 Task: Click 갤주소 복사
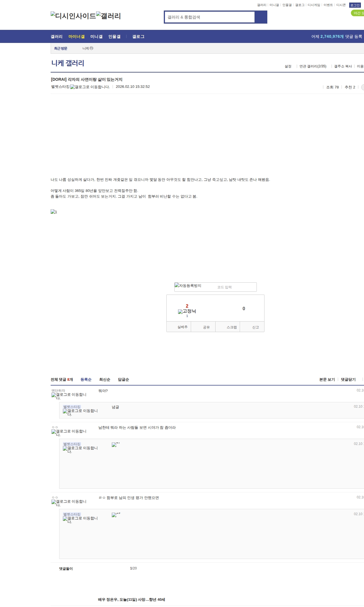point(343,66)
